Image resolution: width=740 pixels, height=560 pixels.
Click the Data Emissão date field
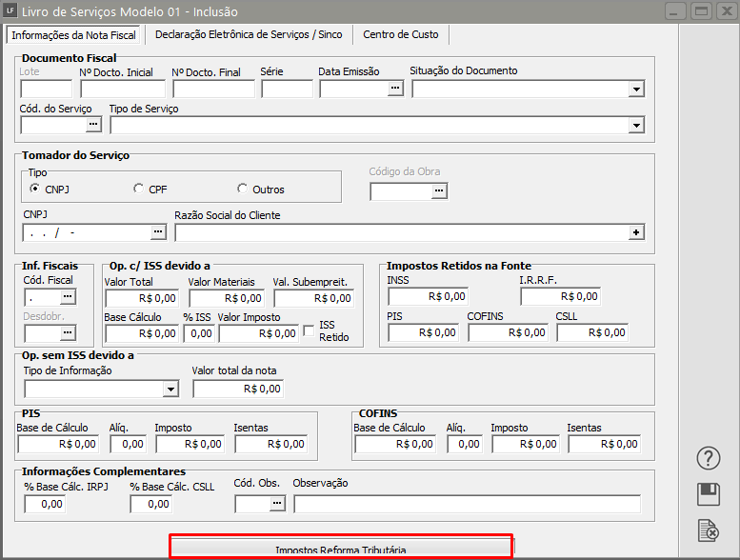tap(354, 89)
